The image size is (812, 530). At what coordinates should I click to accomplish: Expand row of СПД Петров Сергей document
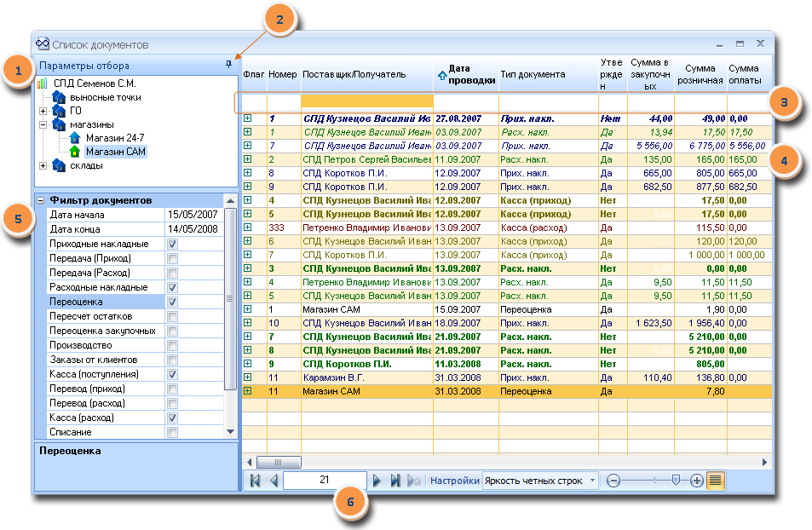(248, 159)
